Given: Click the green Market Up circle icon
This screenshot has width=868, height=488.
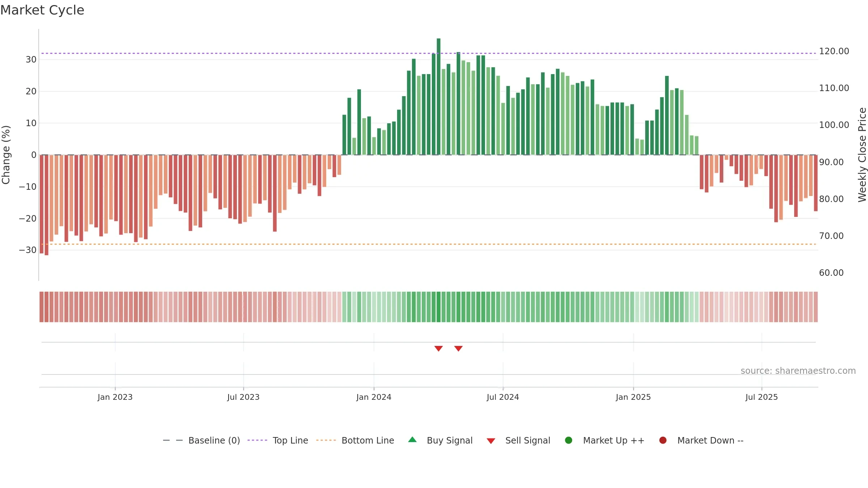Looking at the screenshot, I should (x=569, y=440).
